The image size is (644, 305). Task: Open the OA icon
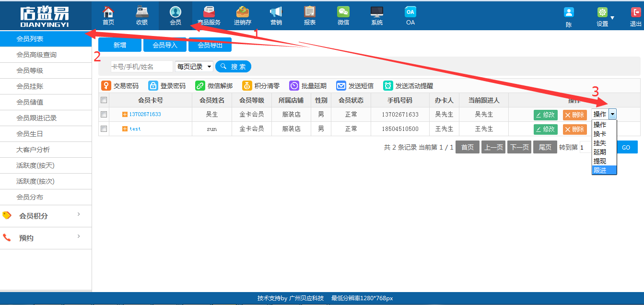click(410, 12)
